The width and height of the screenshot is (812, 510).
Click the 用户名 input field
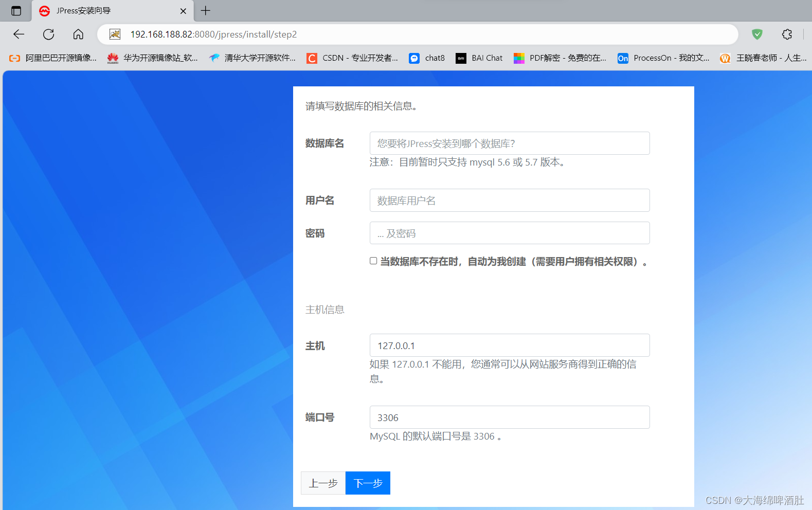(510, 201)
